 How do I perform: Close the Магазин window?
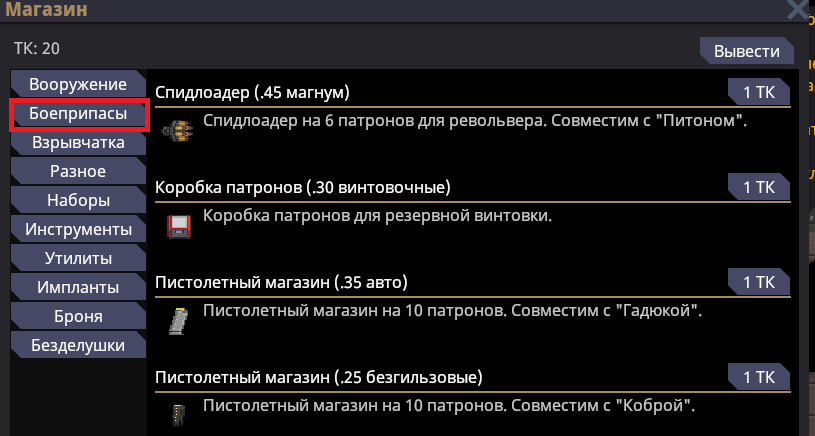point(798,11)
